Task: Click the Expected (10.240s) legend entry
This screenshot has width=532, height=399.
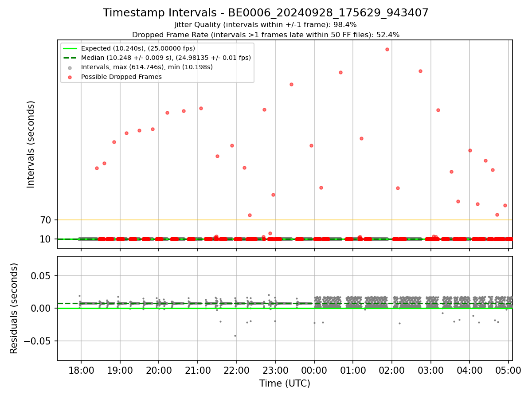Action: coord(138,48)
